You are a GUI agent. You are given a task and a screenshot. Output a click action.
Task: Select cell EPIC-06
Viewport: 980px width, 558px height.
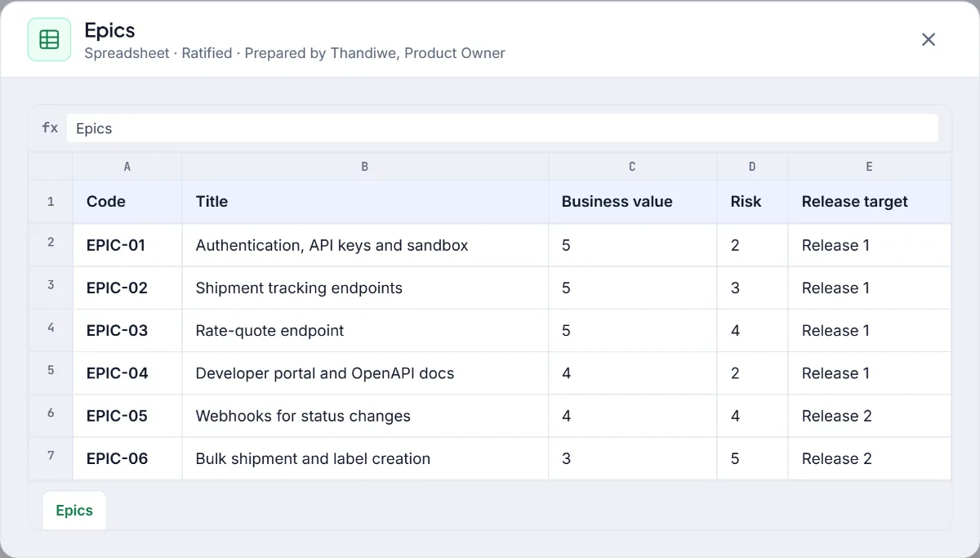(x=127, y=458)
